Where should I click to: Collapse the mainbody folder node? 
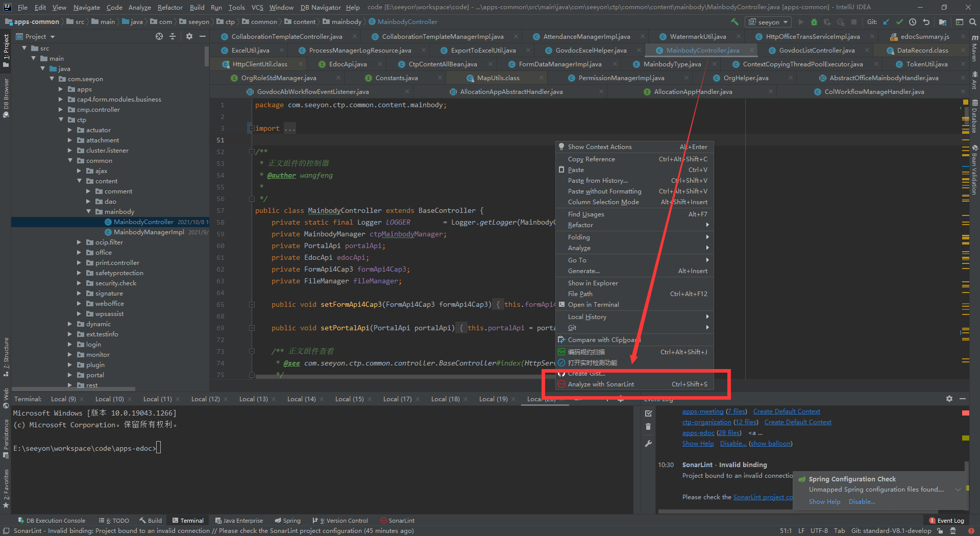[88, 212]
